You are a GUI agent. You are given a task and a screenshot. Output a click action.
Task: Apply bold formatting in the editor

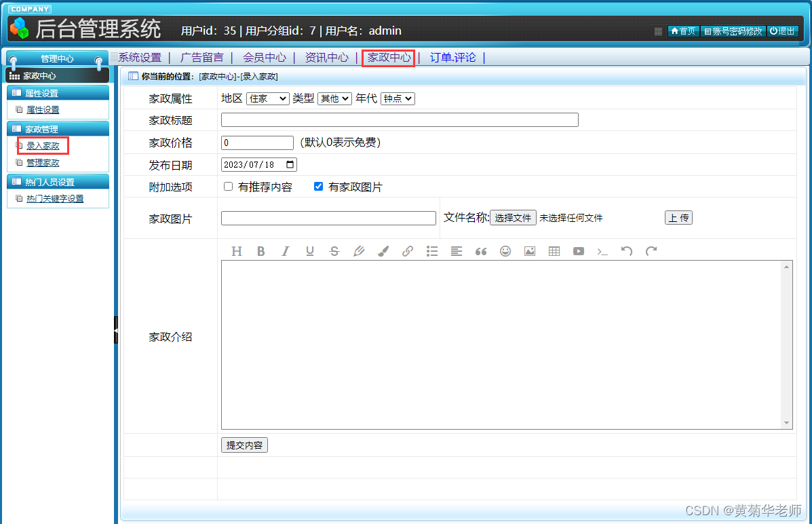(261, 251)
